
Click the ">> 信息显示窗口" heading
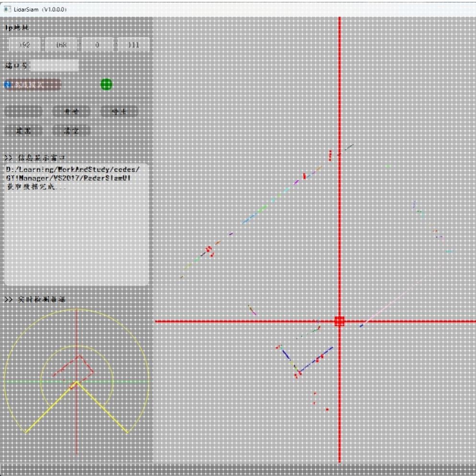coord(35,158)
